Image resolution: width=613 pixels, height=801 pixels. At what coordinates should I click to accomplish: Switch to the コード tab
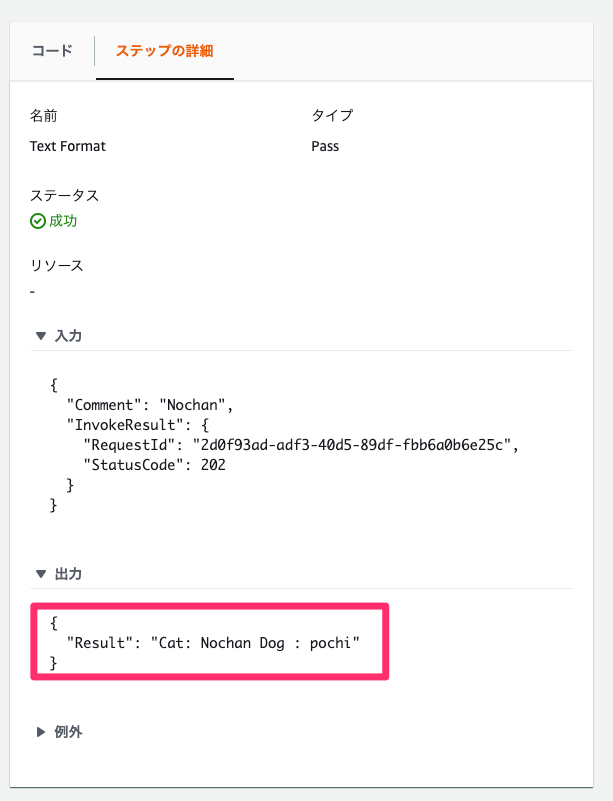pyautogui.click(x=52, y=51)
